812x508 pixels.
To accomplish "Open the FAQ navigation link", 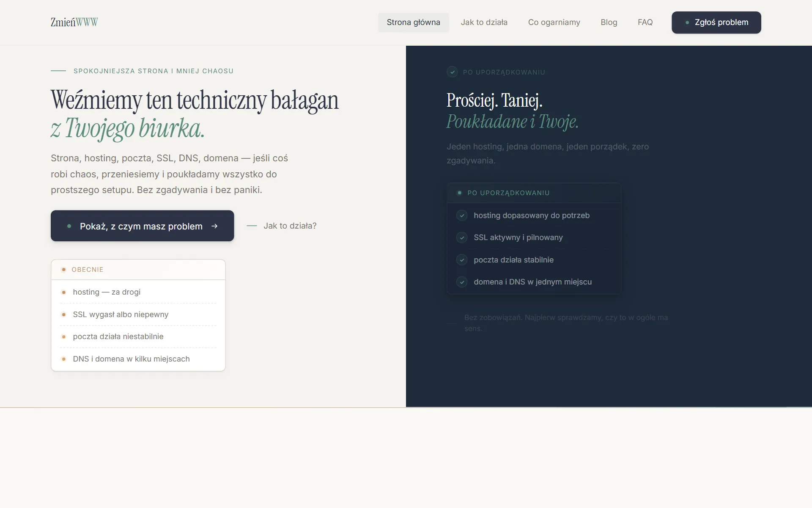I will click(645, 22).
